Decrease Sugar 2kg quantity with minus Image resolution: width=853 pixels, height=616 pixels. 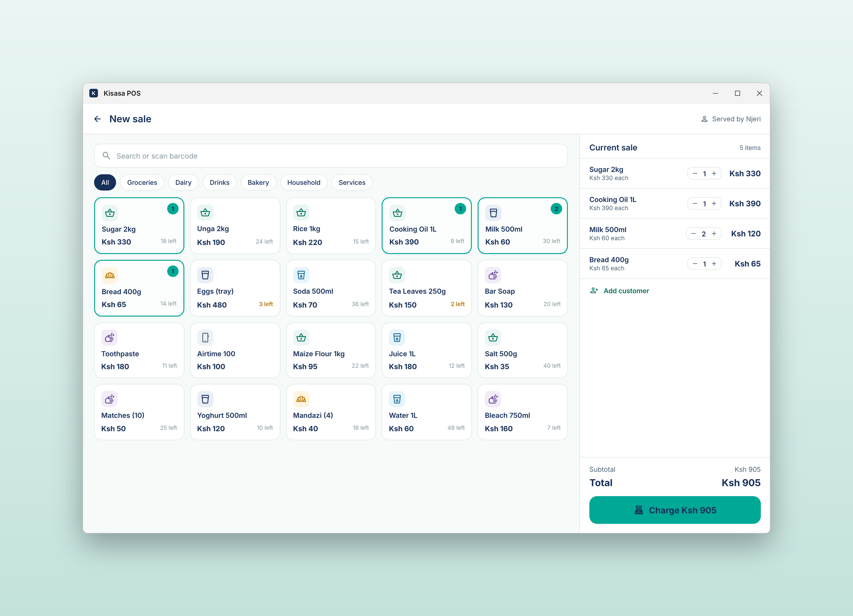point(694,173)
